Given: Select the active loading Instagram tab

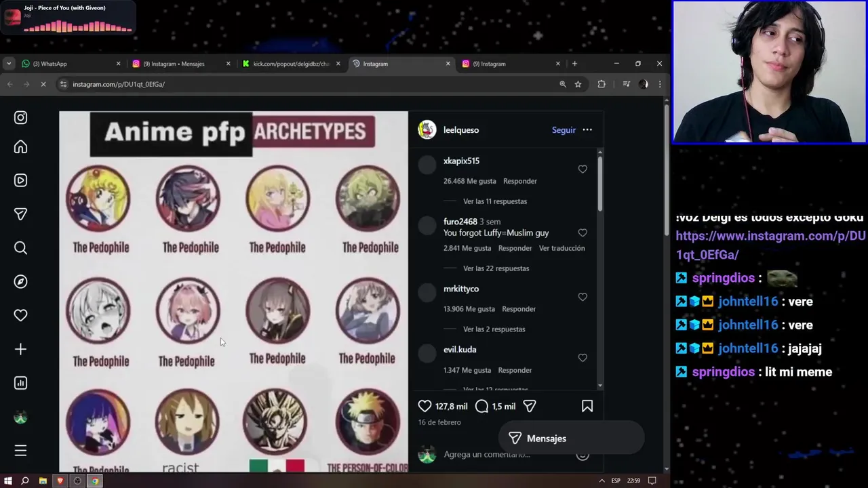Looking at the screenshot, I should click(x=400, y=64).
